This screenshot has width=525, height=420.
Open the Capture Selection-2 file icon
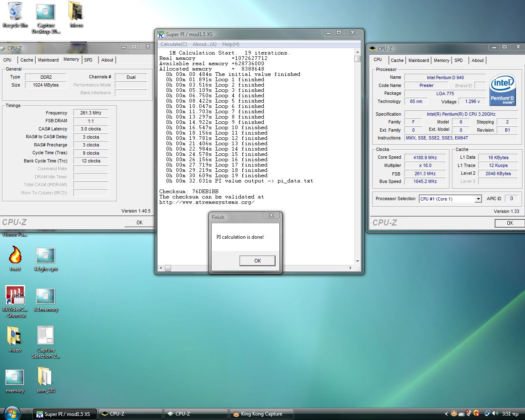pyautogui.click(x=46, y=342)
